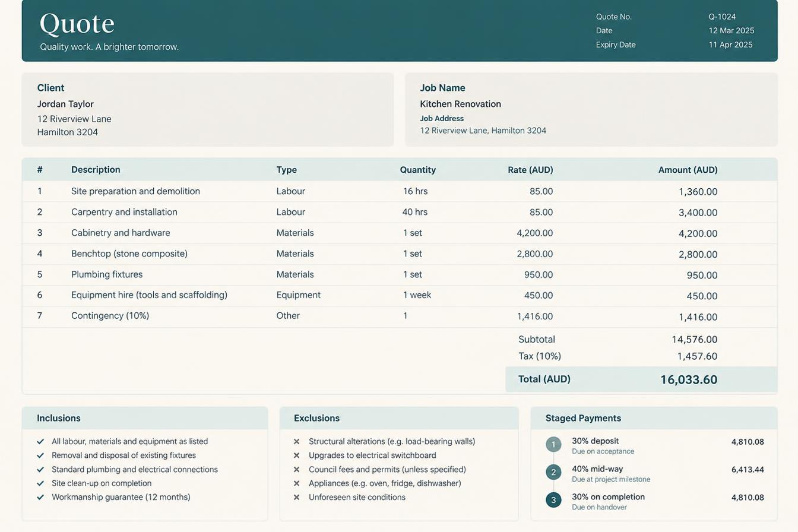Image resolution: width=798 pixels, height=532 pixels.
Task: Select the job address "12 Riverview Lane, Hamilton 3204"
Action: [x=483, y=131]
